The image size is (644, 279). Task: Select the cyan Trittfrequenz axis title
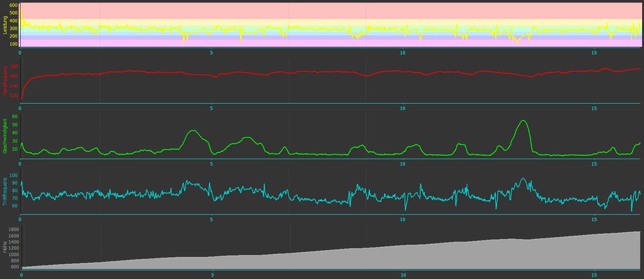(x=5, y=190)
